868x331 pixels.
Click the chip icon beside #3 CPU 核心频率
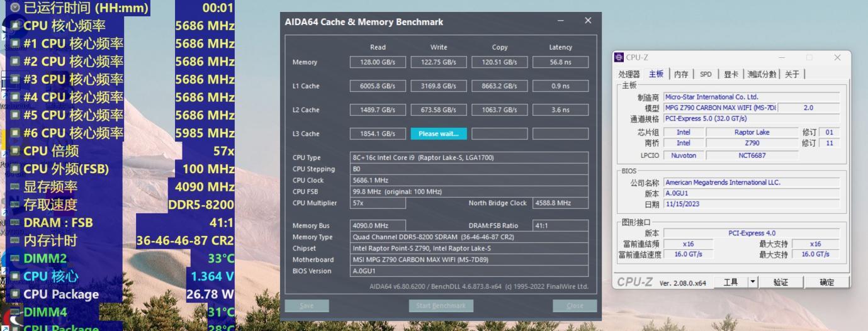click(x=15, y=79)
